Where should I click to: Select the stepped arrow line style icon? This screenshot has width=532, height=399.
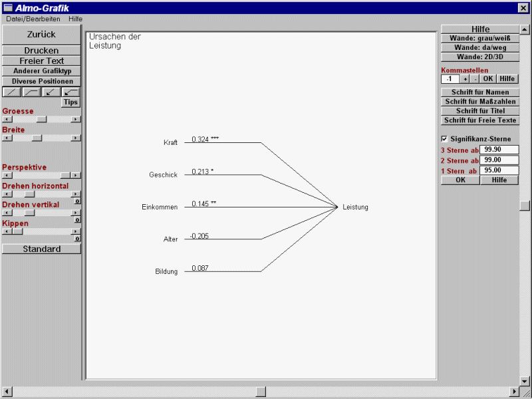click(x=71, y=92)
